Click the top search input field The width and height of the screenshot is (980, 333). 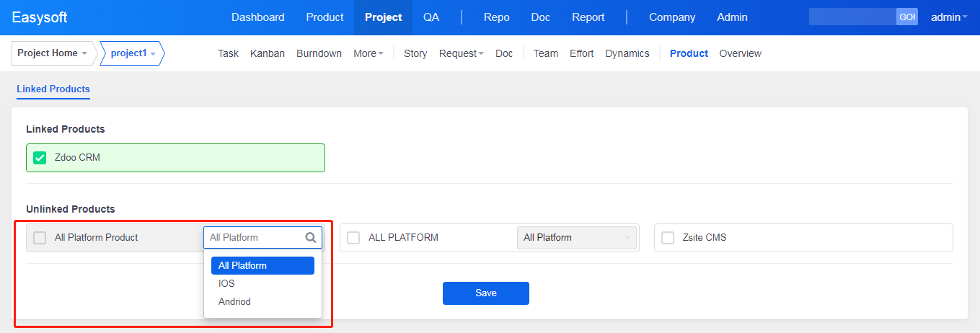point(852,17)
